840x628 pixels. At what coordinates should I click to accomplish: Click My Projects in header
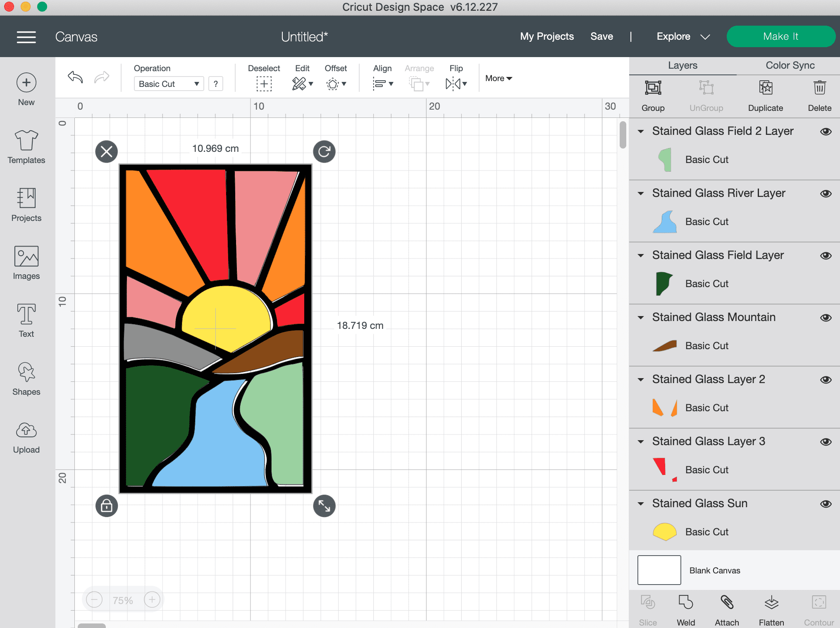[547, 36]
